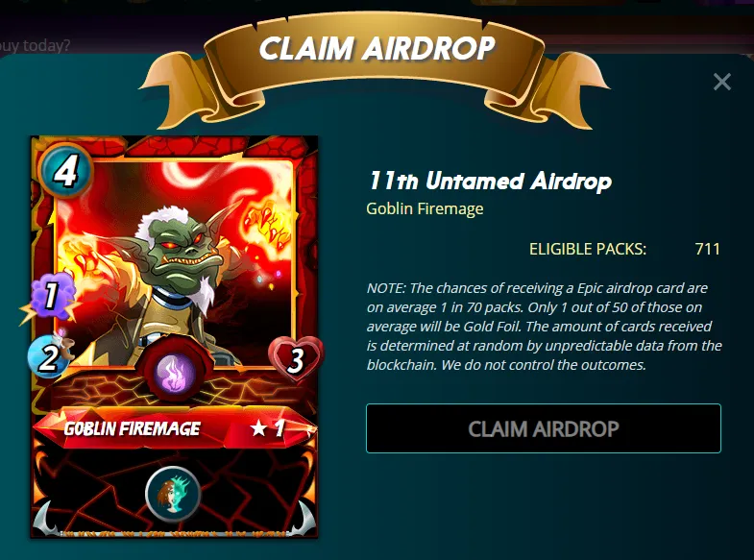
Task: Click the two-faced ability icon on card bottom
Action: coord(173,494)
